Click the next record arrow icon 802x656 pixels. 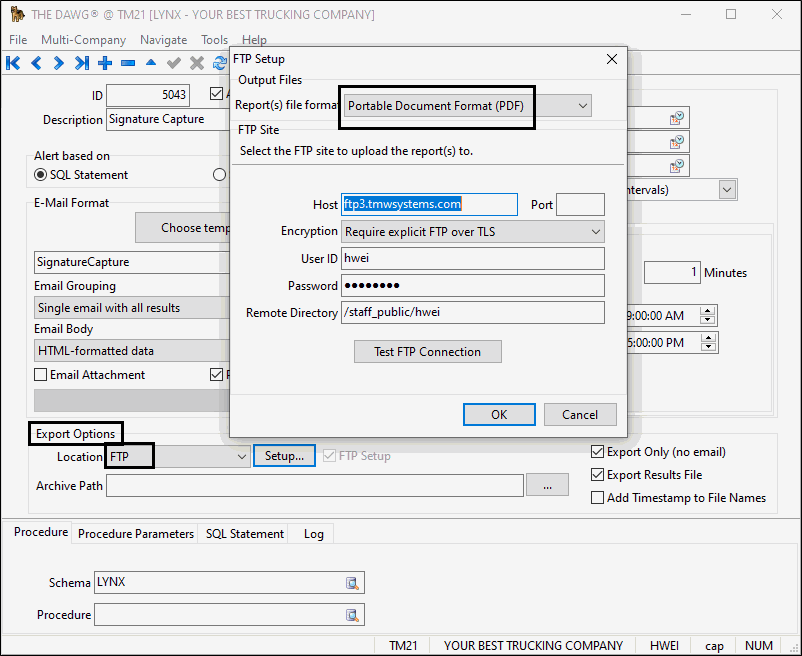coord(59,63)
